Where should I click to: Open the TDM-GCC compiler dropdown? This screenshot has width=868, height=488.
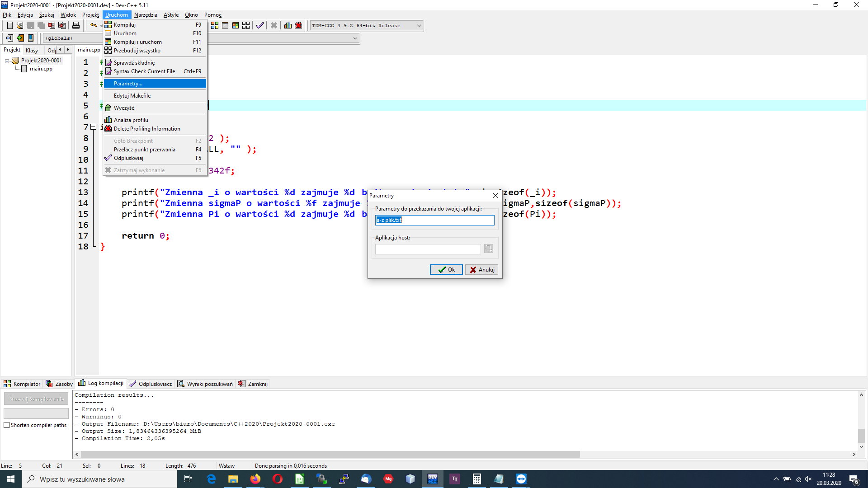pos(419,26)
